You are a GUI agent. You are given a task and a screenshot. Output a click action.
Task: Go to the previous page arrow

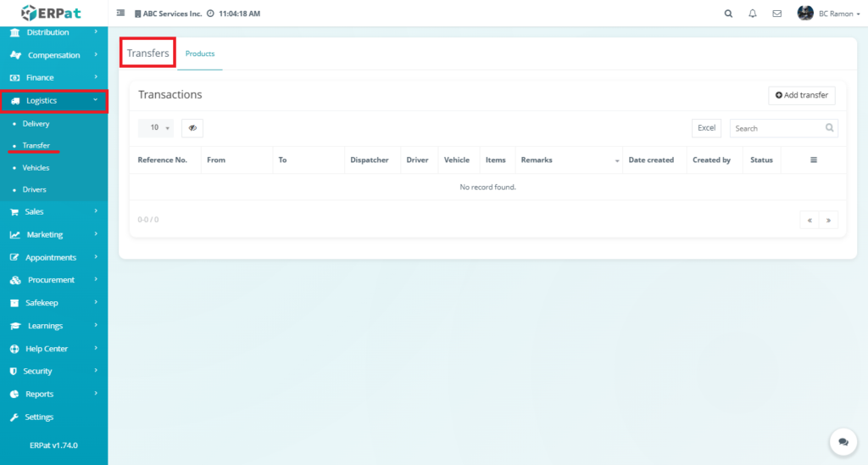pos(810,220)
